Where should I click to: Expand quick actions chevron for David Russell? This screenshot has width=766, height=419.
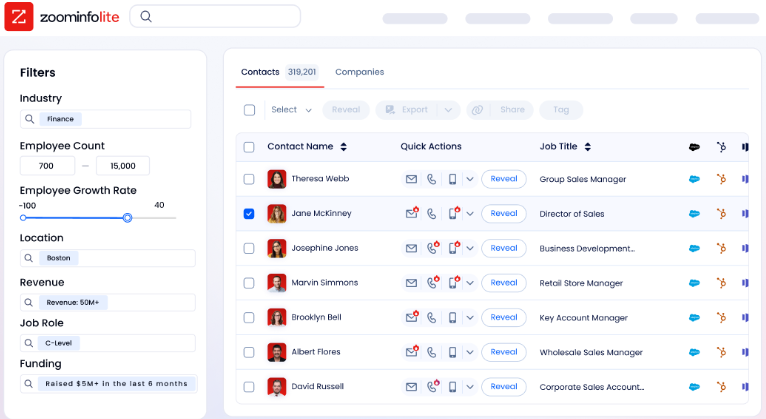coord(470,387)
